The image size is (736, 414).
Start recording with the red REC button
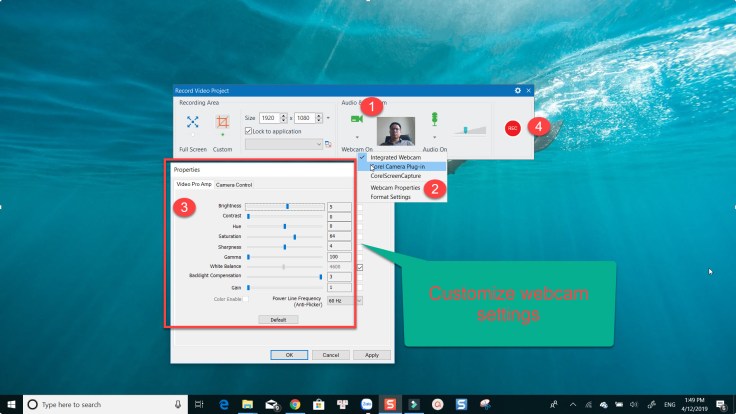point(513,128)
